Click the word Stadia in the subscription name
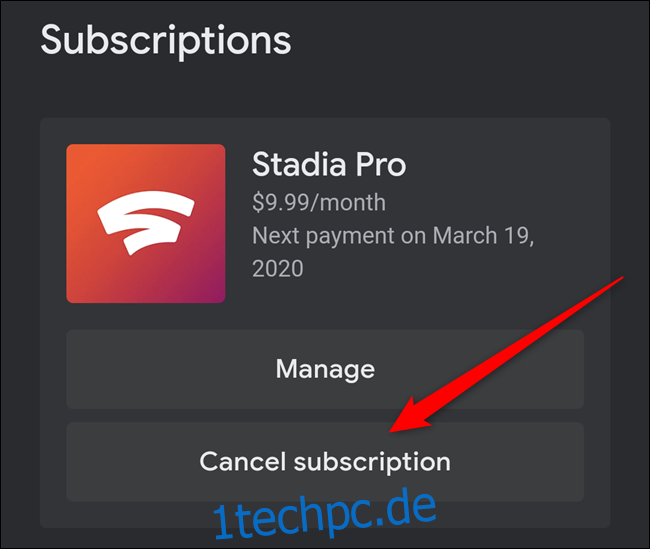The height and width of the screenshot is (549, 650). tap(299, 164)
